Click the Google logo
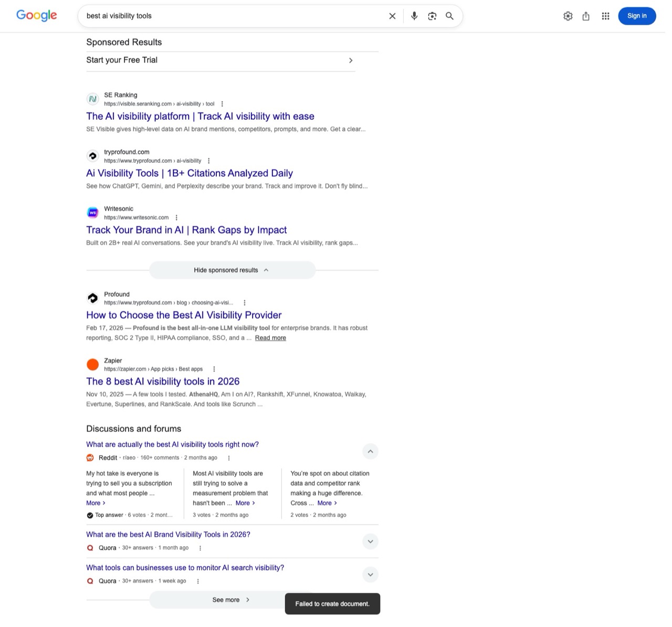Screen dimensions: 672x627 (x=37, y=16)
